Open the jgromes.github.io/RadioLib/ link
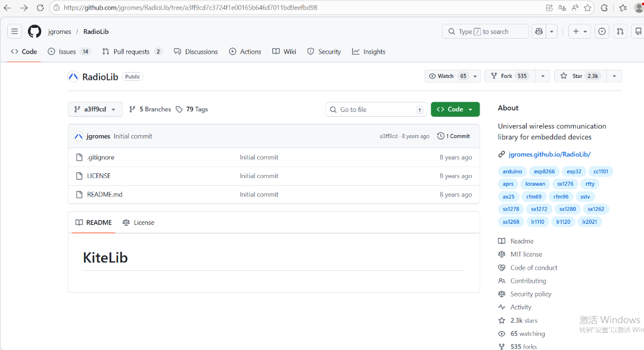644x350 pixels. point(549,154)
